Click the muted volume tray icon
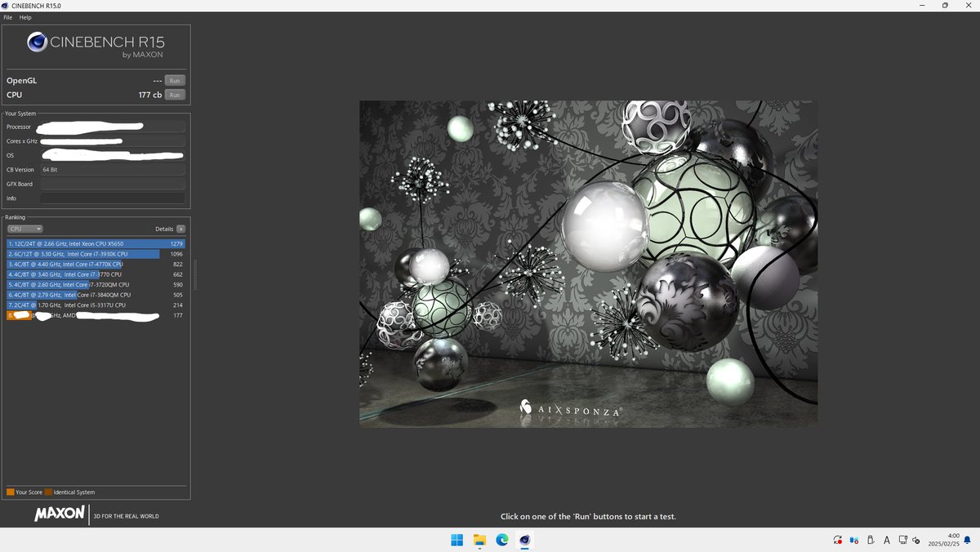980x552 pixels. pyautogui.click(x=916, y=540)
